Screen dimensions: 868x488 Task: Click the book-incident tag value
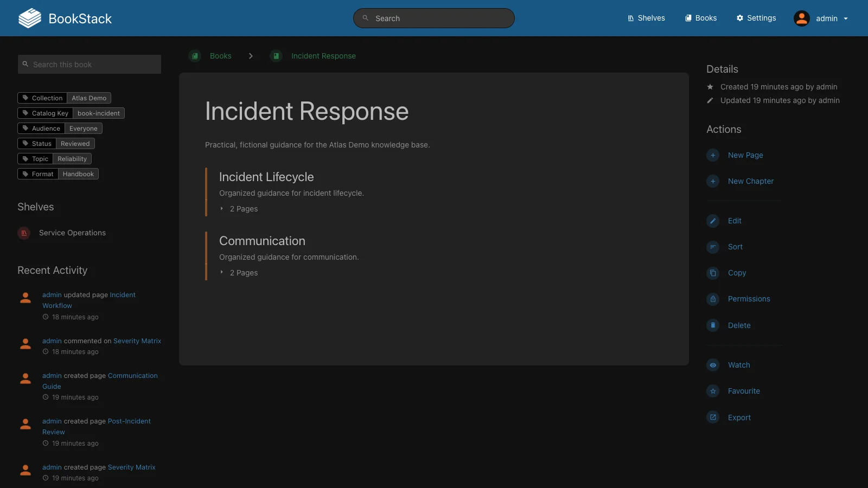(x=99, y=113)
